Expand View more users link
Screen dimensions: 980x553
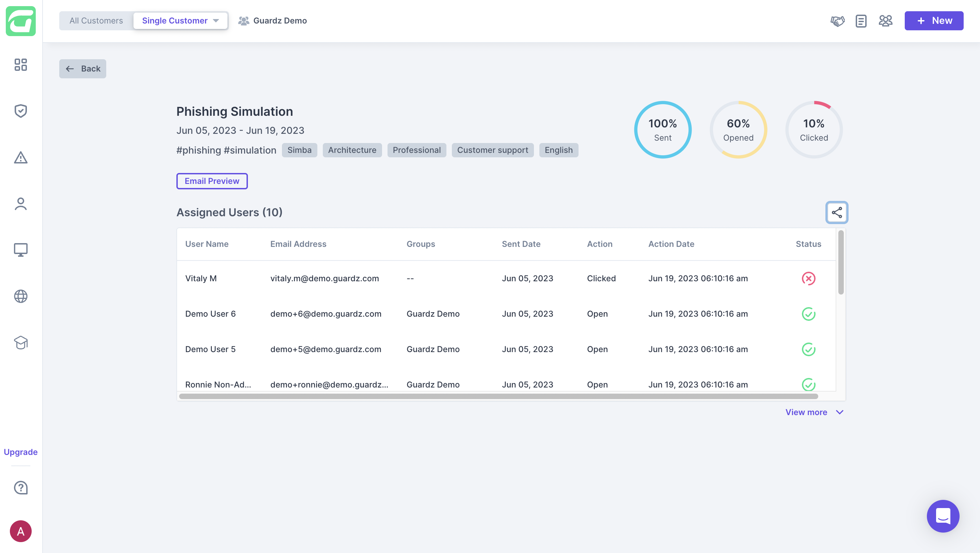(814, 412)
